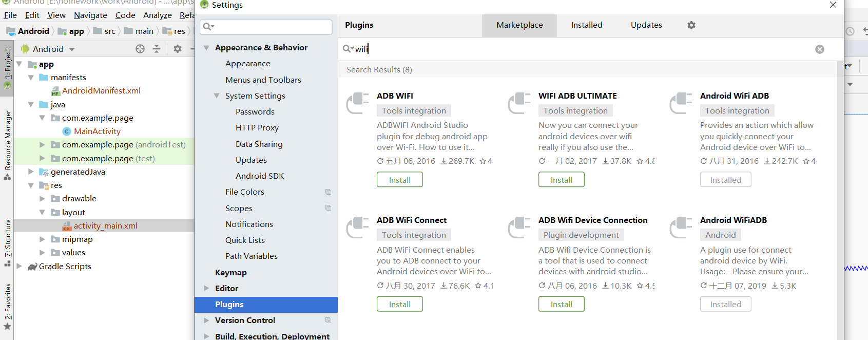This screenshot has height=340, width=868.
Task: Expand the mipmap folder
Action: pyautogui.click(x=42, y=239)
